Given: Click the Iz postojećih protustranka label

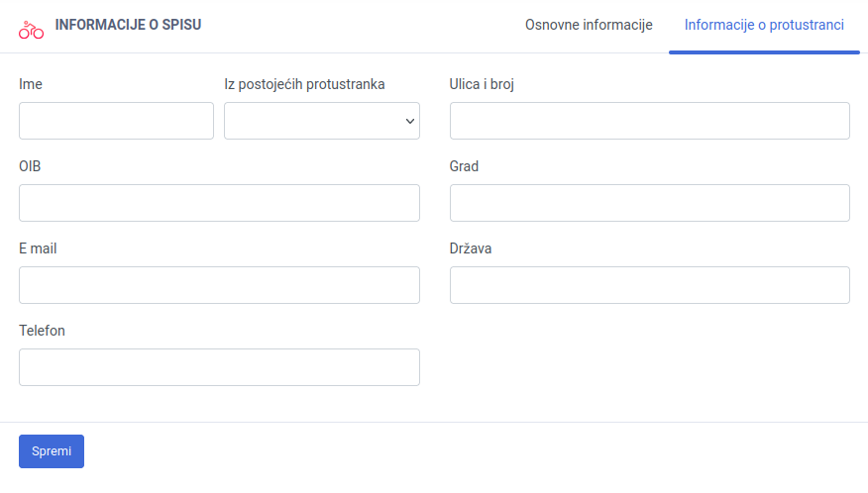Looking at the screenshot, I should point(304,84).
